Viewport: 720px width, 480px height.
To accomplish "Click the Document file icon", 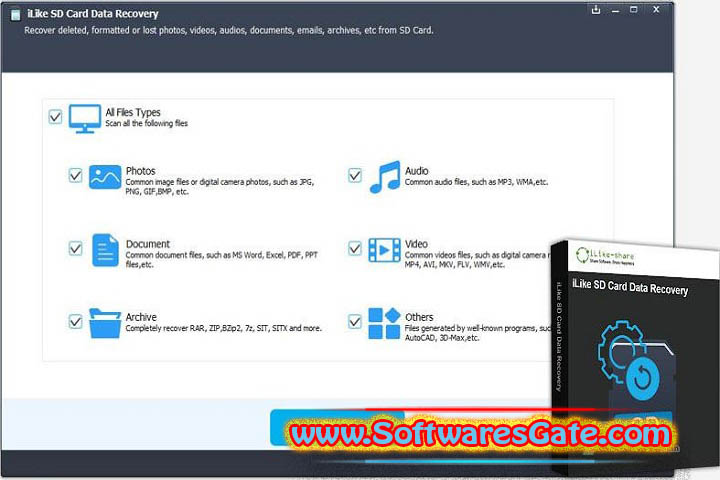I will [x=105, y=250].
